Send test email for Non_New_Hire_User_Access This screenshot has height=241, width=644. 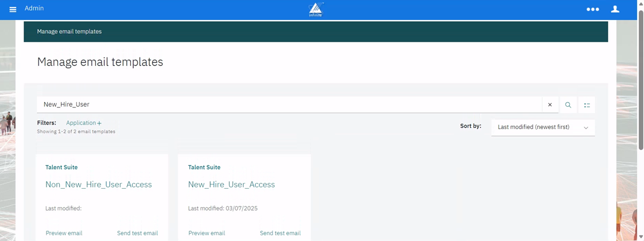(x=137, y=233)
